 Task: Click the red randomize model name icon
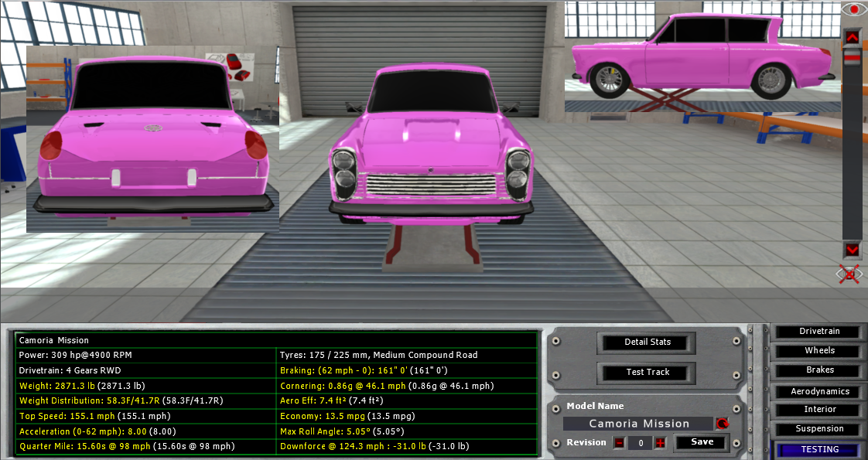click(723, 424)
